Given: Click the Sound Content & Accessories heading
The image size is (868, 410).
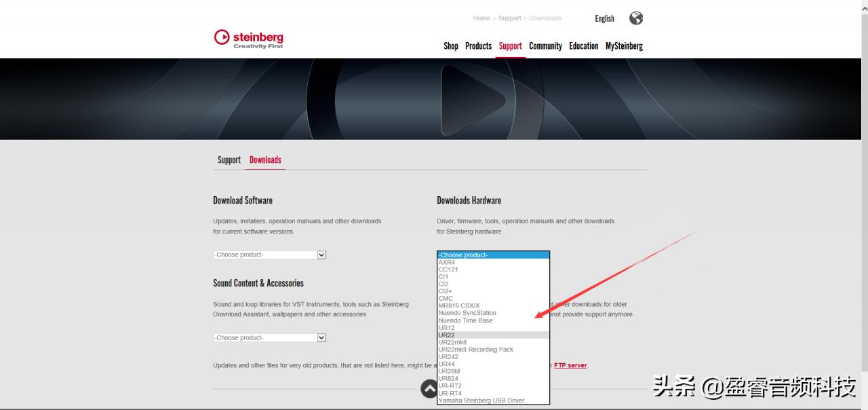Looking at the screenshot, I should point(258,283).
